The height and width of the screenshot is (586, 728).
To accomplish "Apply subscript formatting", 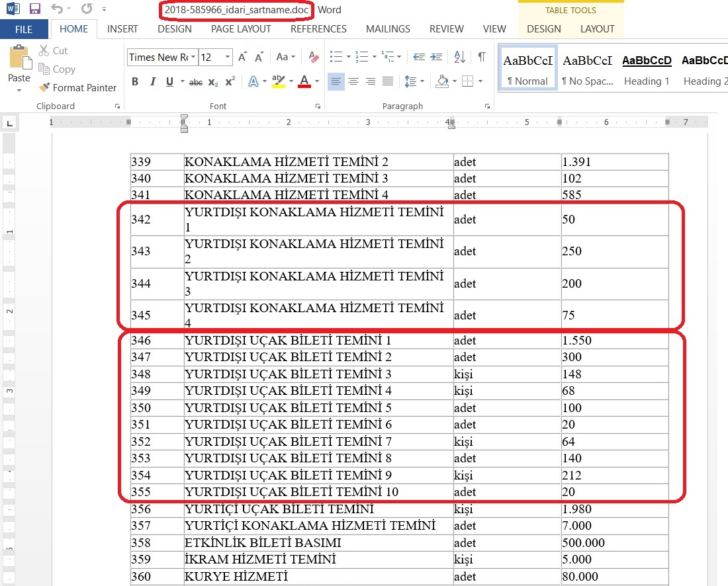I will pyautogui.click(x=213, y=82).
